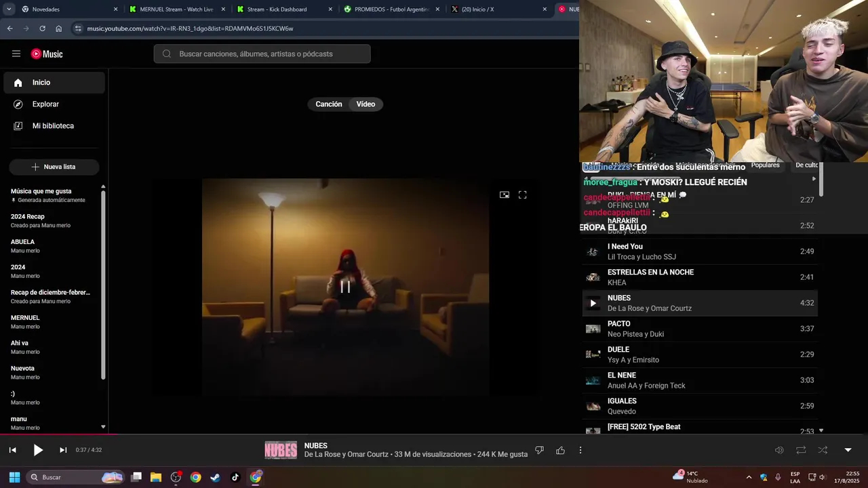Open the manu playlist
The image size is (868, 488).
(x=51, y=423)
